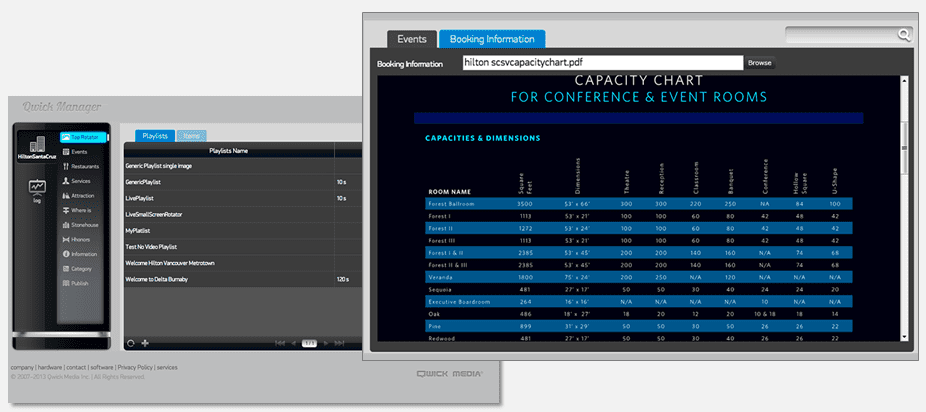Switch to the Items tab
Image resolution: width=926 pixels, height=412 pixels.
click(x=191, y=136)
